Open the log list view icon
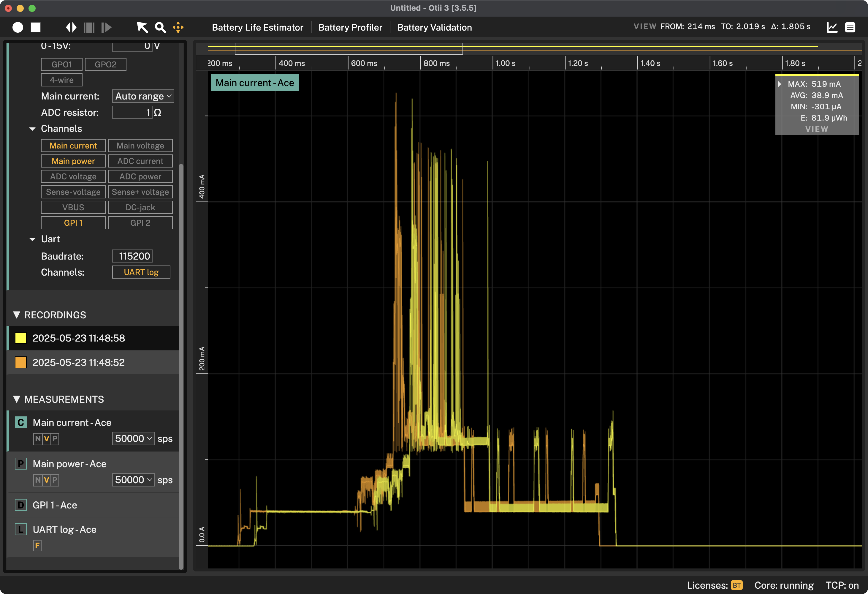The height and width of the screenshot is (594, 868). pyautogui.click(x=850, y=27)
